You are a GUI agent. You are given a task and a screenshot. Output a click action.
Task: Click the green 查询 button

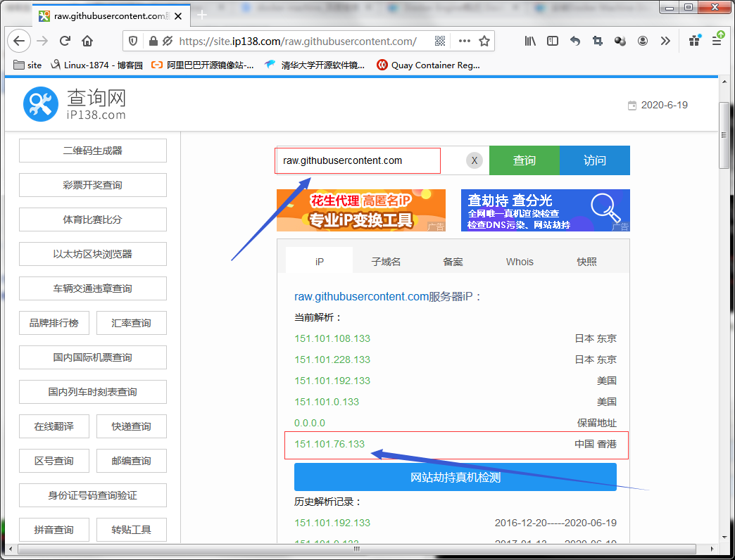(524, 160)
